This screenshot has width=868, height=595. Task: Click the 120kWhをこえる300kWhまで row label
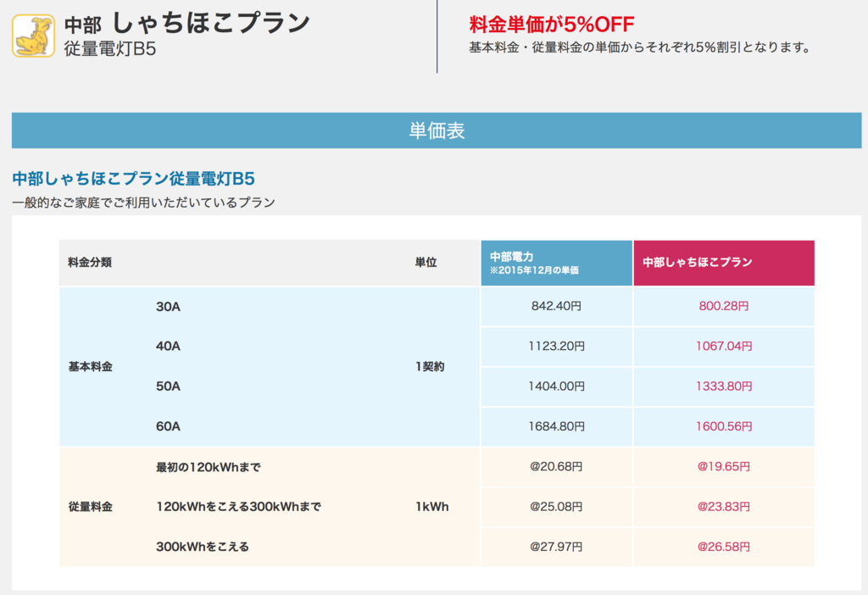pyautogui.click(x=238, y=507)
